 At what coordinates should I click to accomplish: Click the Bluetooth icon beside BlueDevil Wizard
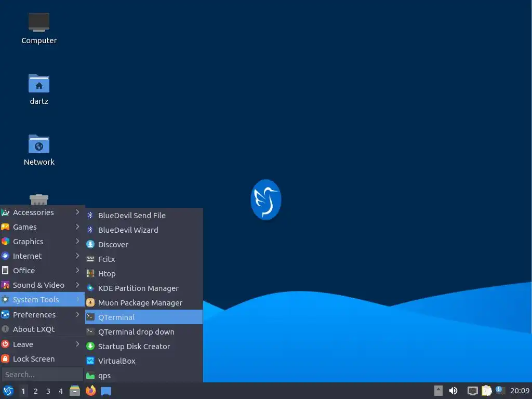tap(90, 230)
